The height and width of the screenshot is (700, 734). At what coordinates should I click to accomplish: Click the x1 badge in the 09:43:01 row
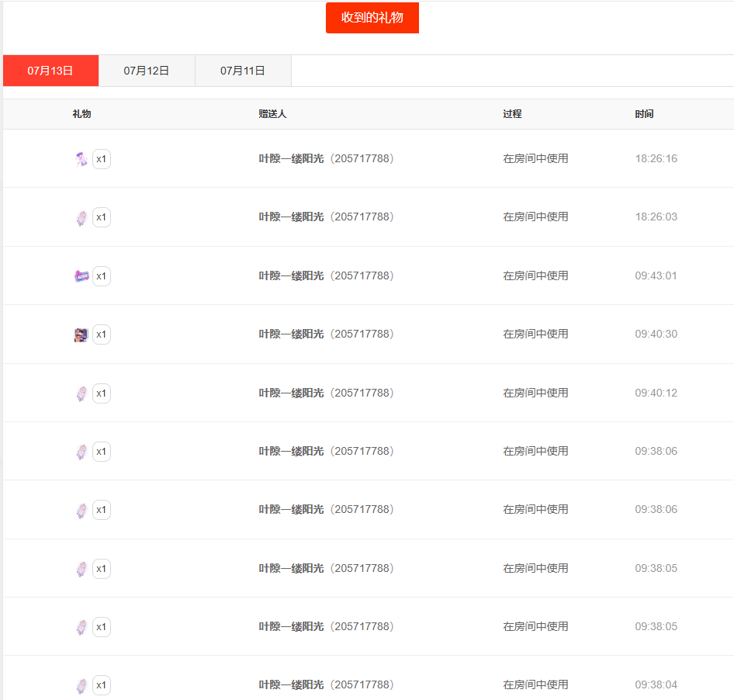coord(102,276)
